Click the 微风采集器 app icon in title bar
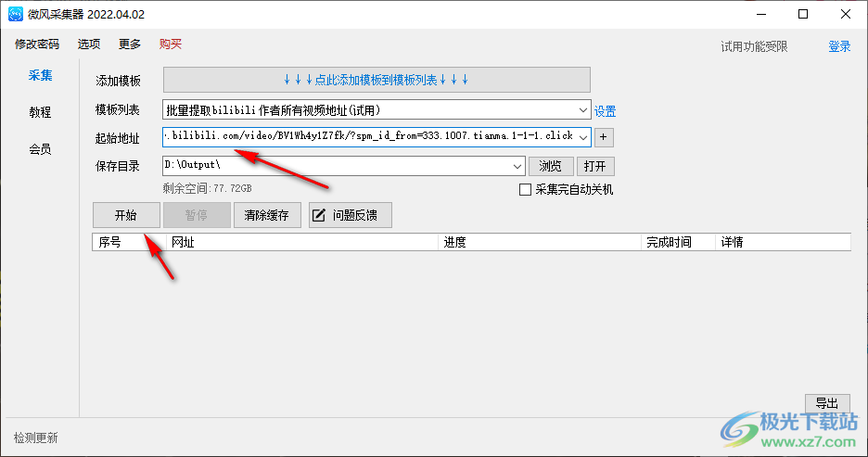The width and height of the screenshot is (868, 457). [16, 14]
